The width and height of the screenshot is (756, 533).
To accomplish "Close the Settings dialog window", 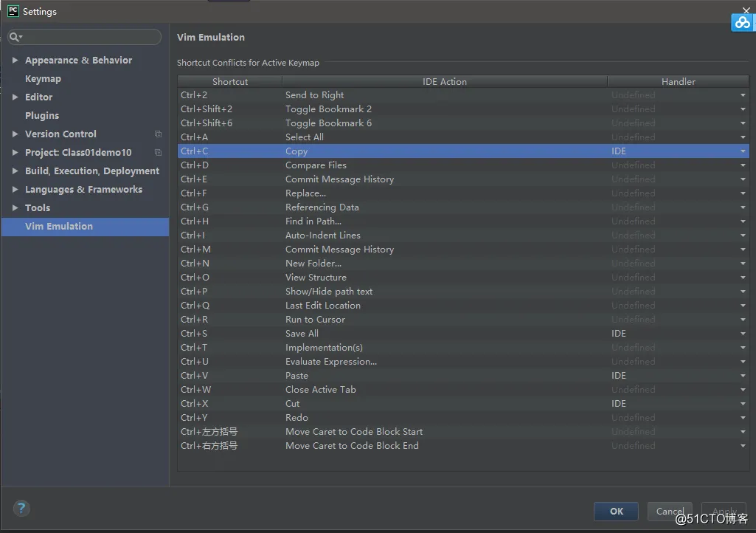I will [x=746, y=10].
